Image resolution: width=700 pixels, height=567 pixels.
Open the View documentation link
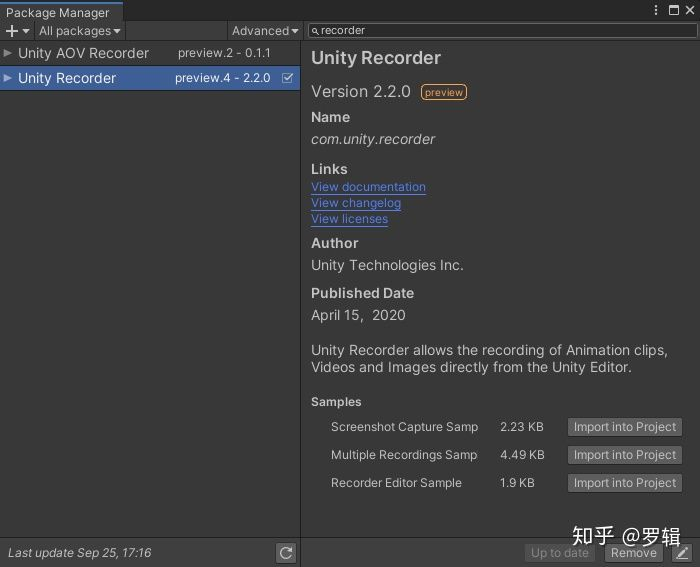pos(368,187)
